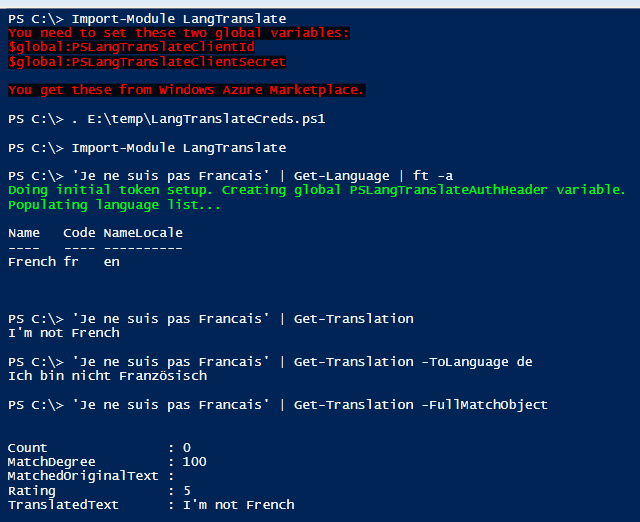The width and height of the screenshot is (640, 522).
Task: Click the Code column header
Action: tap(79, 233)
